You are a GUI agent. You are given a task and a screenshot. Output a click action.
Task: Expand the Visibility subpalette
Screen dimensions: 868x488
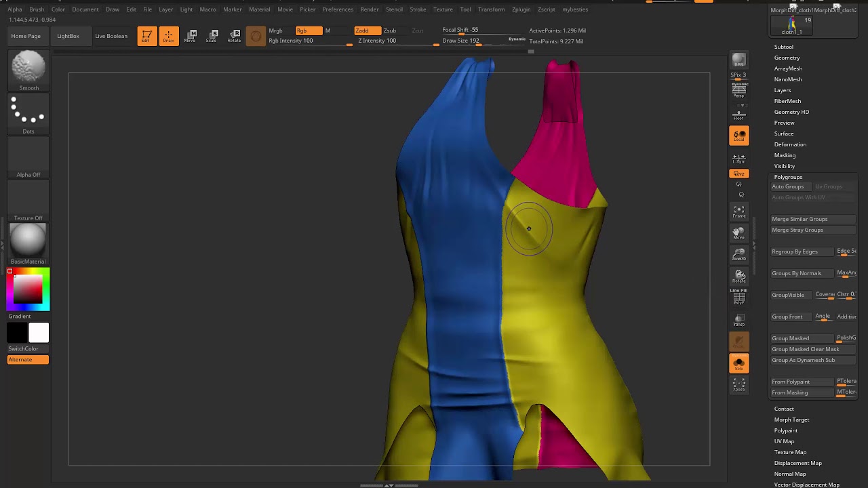coord(785,166)
